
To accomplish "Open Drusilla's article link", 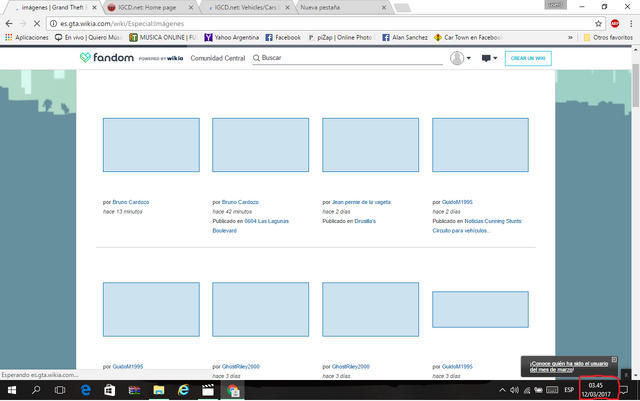I will [365, 221].
